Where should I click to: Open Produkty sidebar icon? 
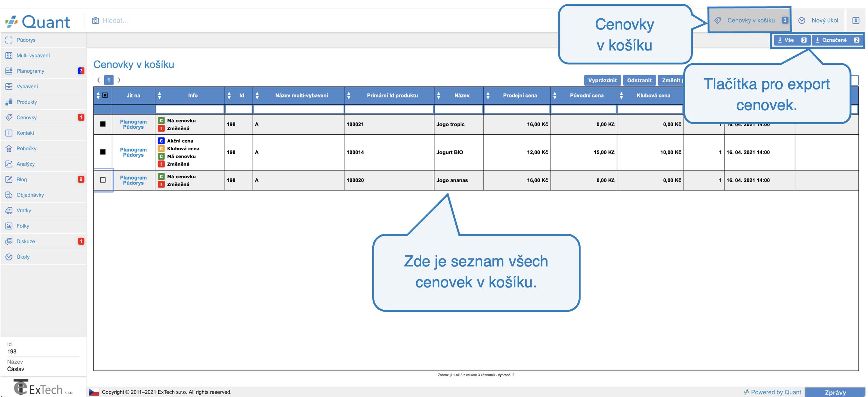(x=9, y=102)
